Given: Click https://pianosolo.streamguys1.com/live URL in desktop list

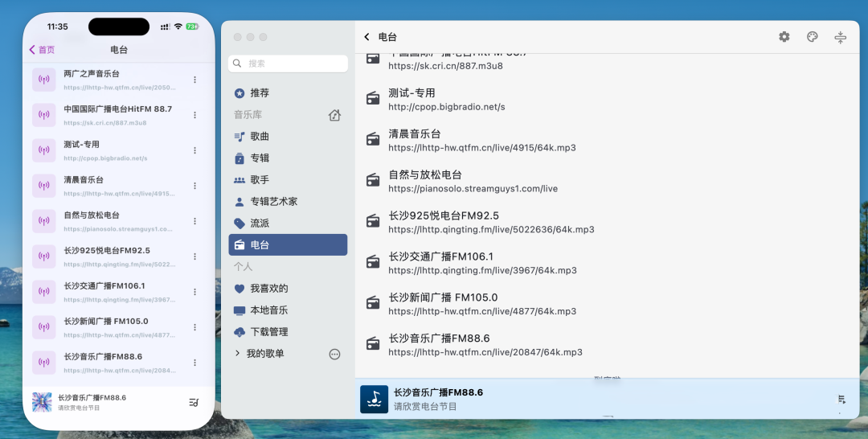Looking at the screenshot, I should point(473,189).
